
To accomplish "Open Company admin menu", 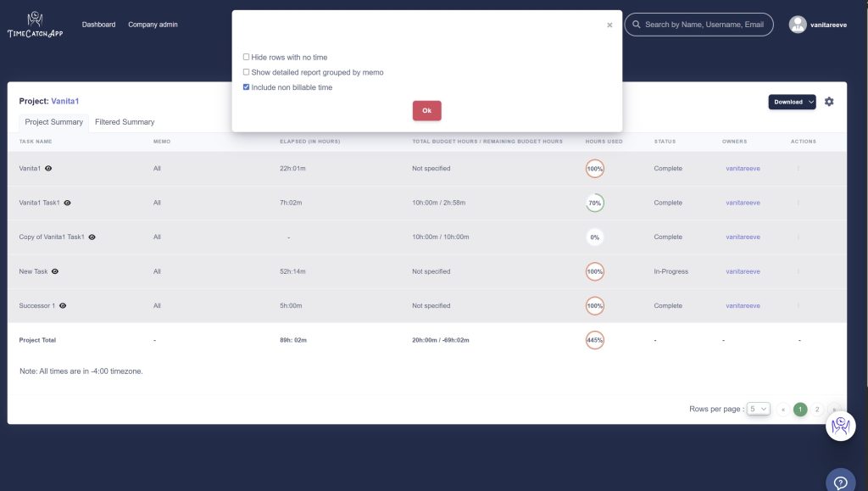I will [153, 25].
